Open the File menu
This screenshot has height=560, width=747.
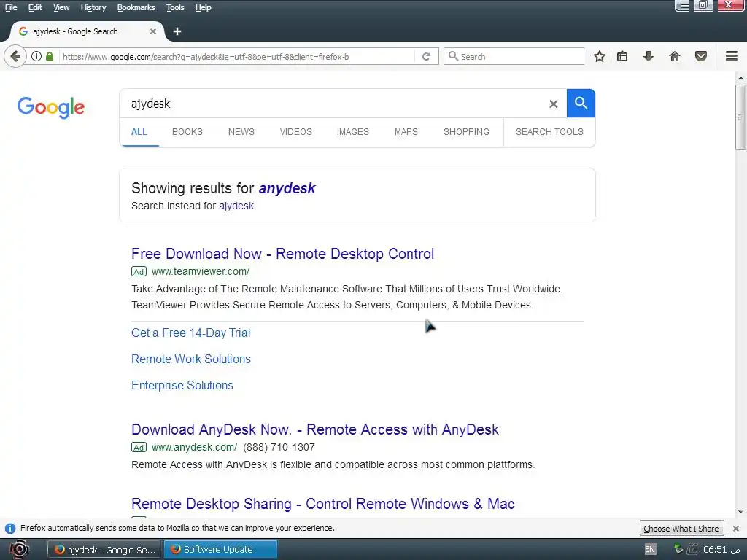click(x=11, y=7)
